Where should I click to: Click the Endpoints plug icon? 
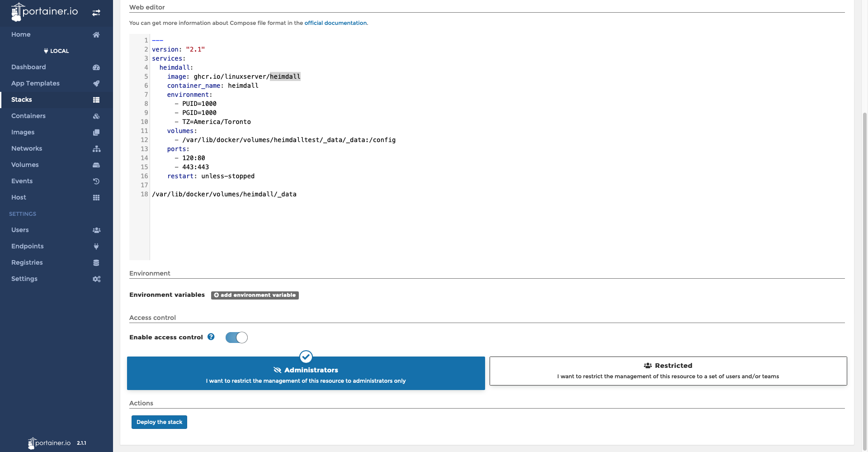[x=96, y=247]
